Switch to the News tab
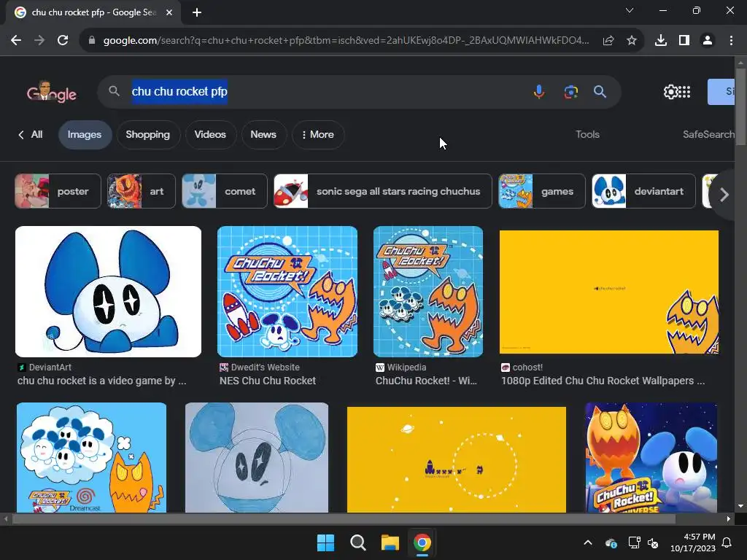 (x=263, y=134)
